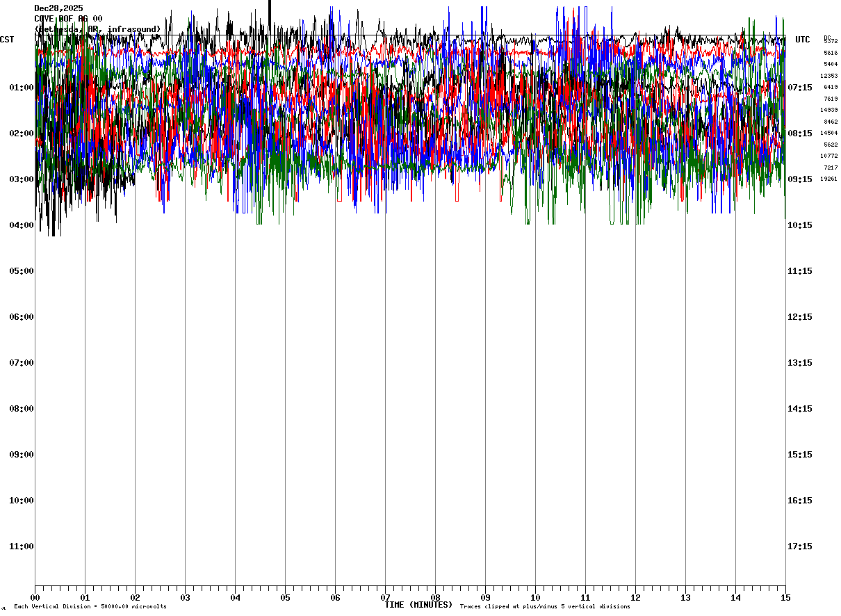Click the 05:00 CST time label
The image size is (841, 616).
point(22,271)
